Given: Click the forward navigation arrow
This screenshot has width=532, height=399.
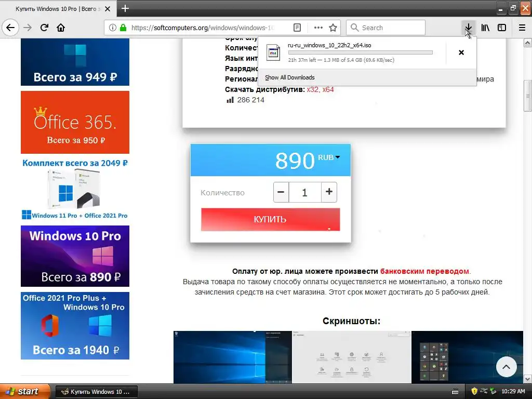Looking at the screenshot, I should [x=28, y=28].
